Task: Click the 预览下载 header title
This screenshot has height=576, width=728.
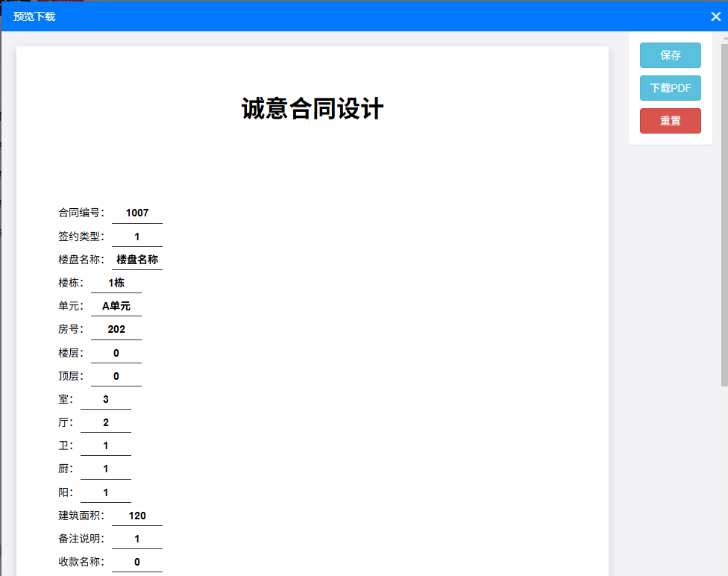Action: pyautogui.click(x=34, y=16)
